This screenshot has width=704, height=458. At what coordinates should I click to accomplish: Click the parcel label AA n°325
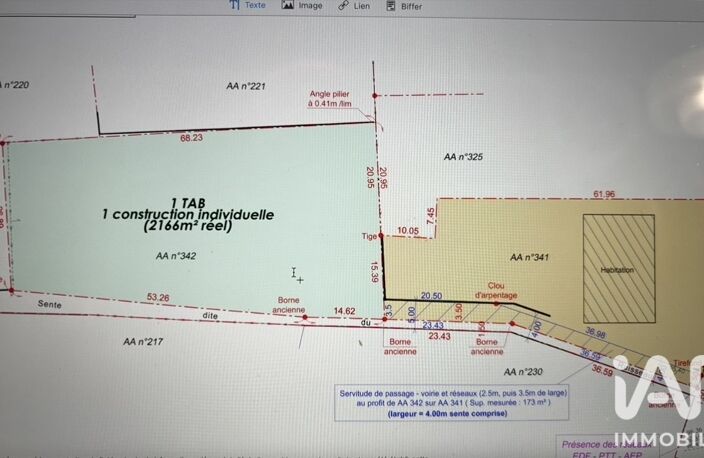463,157
